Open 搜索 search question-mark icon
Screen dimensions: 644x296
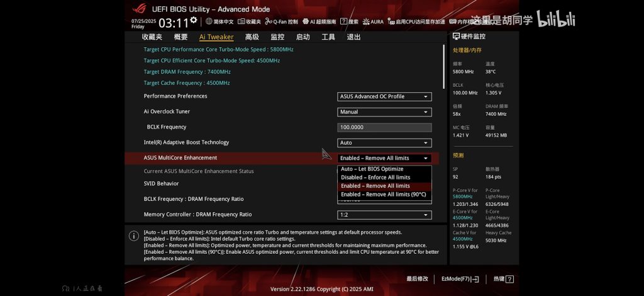click(343, 21)
